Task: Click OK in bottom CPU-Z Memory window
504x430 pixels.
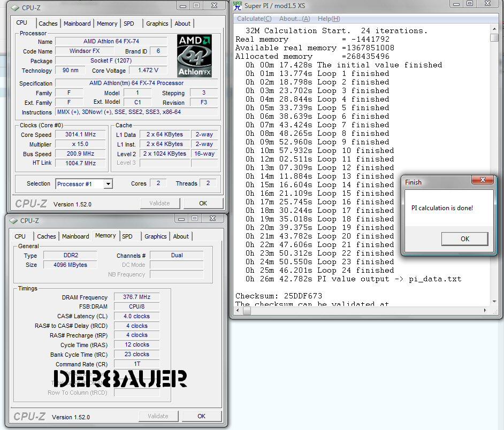Action: (202, 416)
